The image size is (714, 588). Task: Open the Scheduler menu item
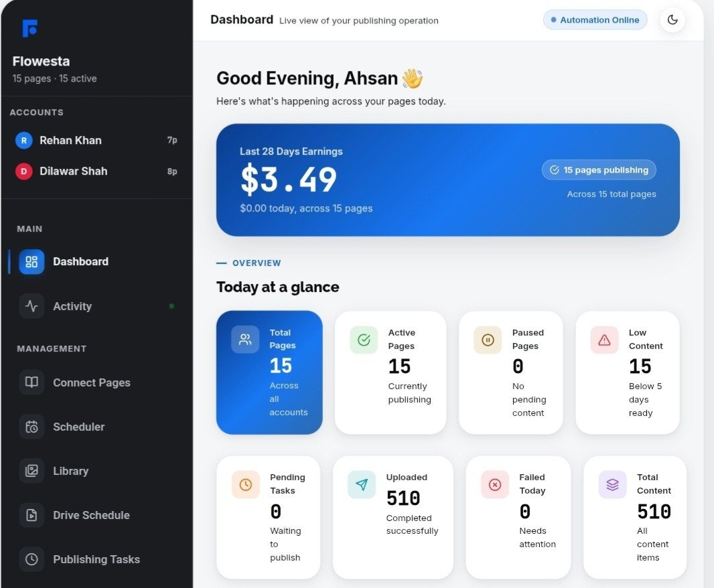96,427
